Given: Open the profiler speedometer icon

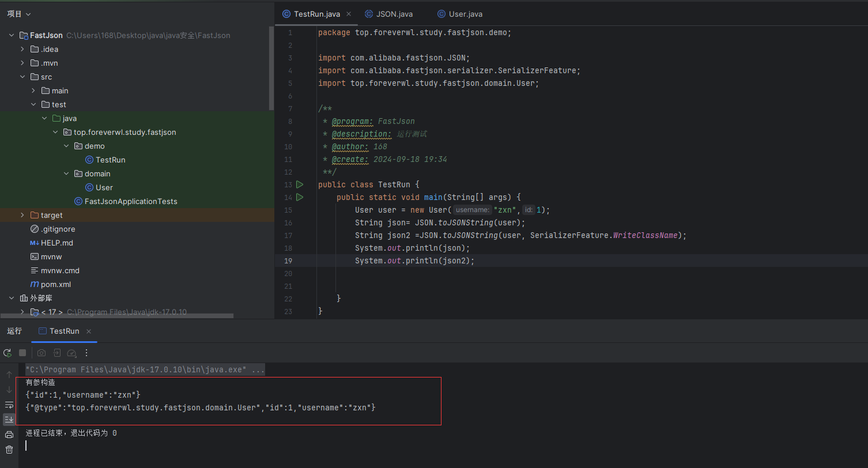Looking at the screenshot, I should click(x=72, y=353).
